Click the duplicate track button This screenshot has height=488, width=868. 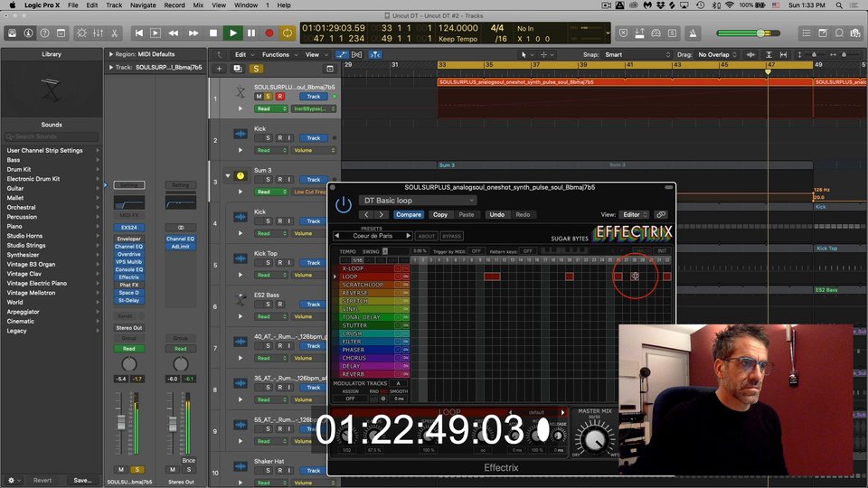click(x=238, y=69)
